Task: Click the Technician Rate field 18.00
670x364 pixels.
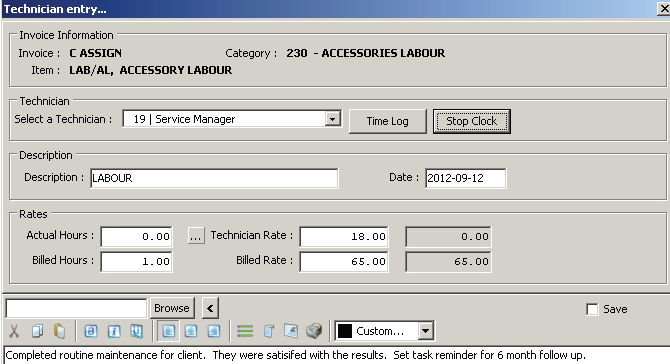Action: pos(344,237)
